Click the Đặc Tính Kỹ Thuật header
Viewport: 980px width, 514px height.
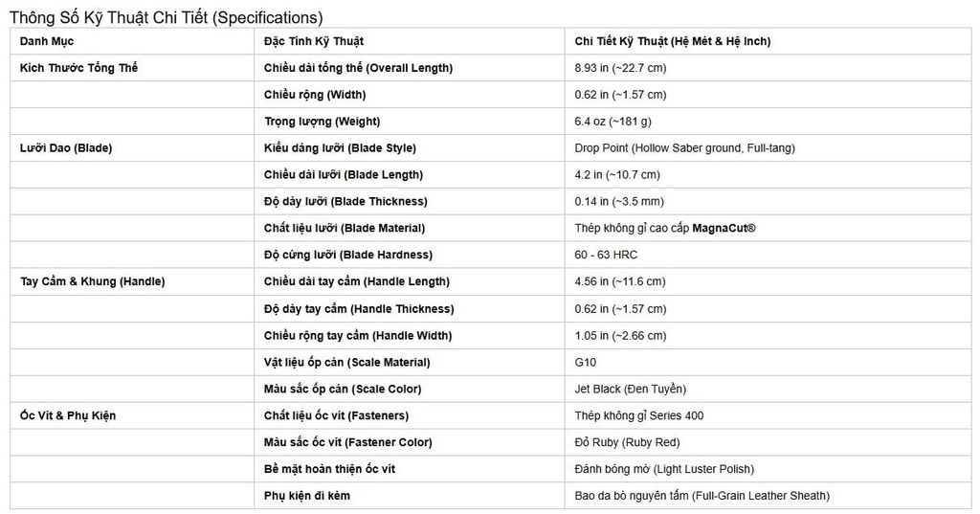click(314, 41)
